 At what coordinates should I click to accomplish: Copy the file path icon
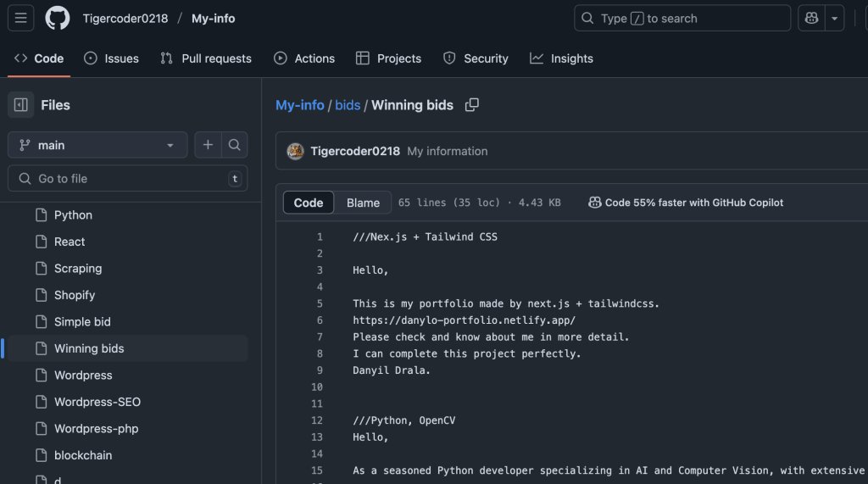click(x=472, y=105)
